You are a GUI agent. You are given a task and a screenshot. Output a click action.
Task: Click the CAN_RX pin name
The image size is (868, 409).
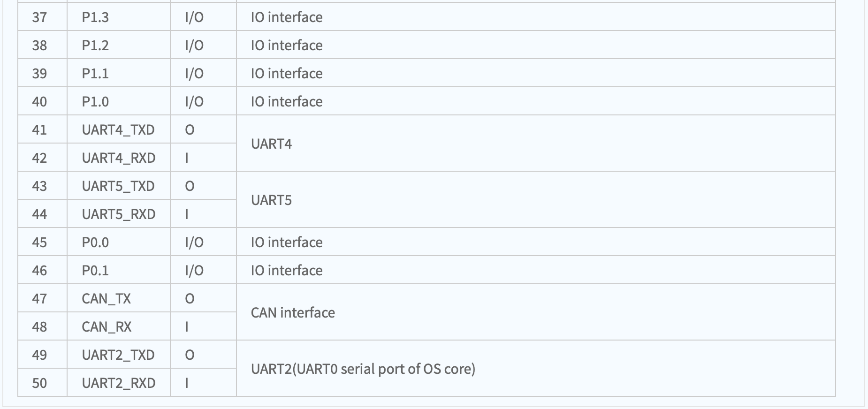(x=107, y=327)
